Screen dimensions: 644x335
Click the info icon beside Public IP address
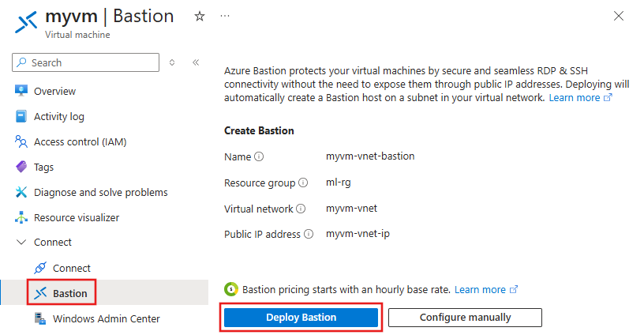[x=309, y=235]
